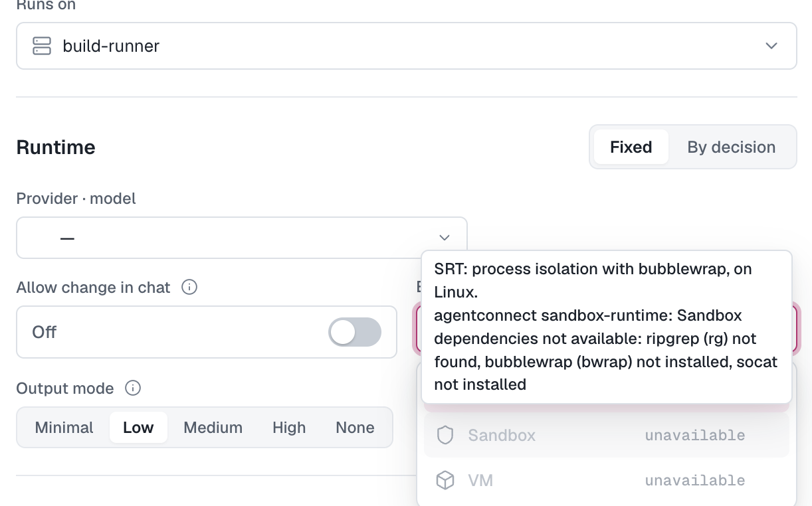Click the shield icon on the Sandbox row

[x=445, y=436]
